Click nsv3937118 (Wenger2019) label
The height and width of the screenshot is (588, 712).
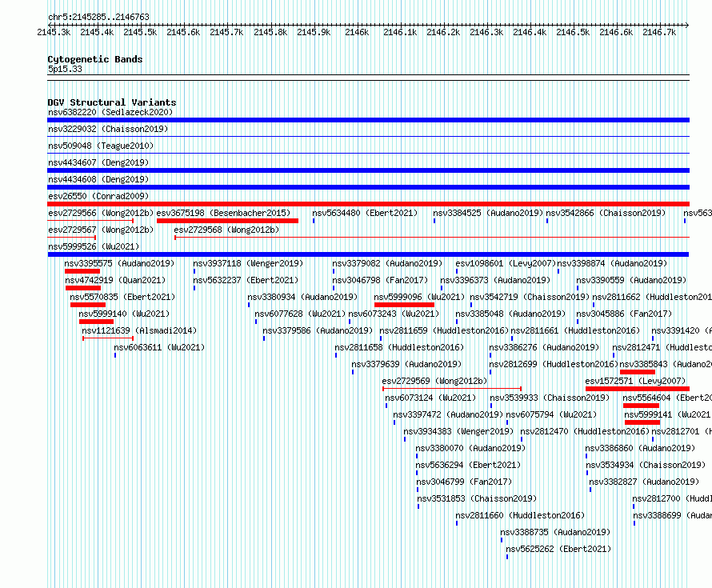(248, 263)
